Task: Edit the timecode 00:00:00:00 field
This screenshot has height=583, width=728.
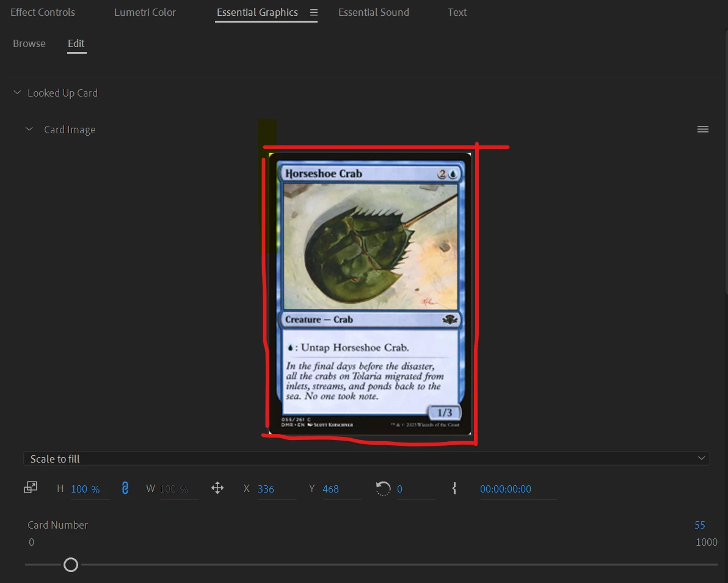Action: tap(506, 489)
